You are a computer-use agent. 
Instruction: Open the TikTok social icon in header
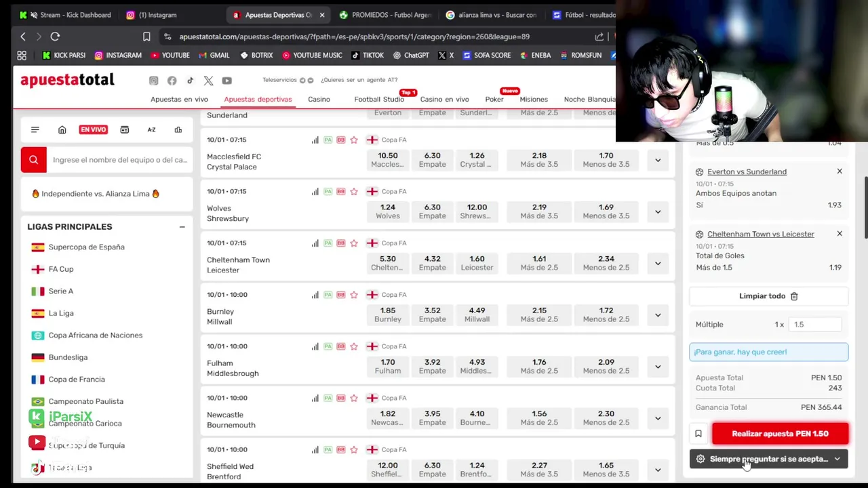190,81
